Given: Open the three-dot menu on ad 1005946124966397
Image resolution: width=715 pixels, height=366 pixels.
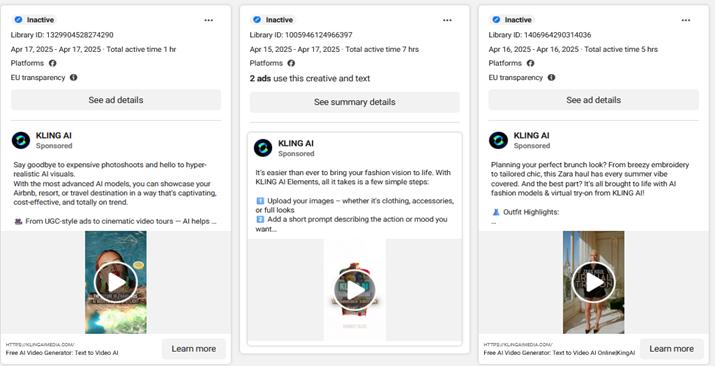Looking at the screenshot, I should pos(447,20).
